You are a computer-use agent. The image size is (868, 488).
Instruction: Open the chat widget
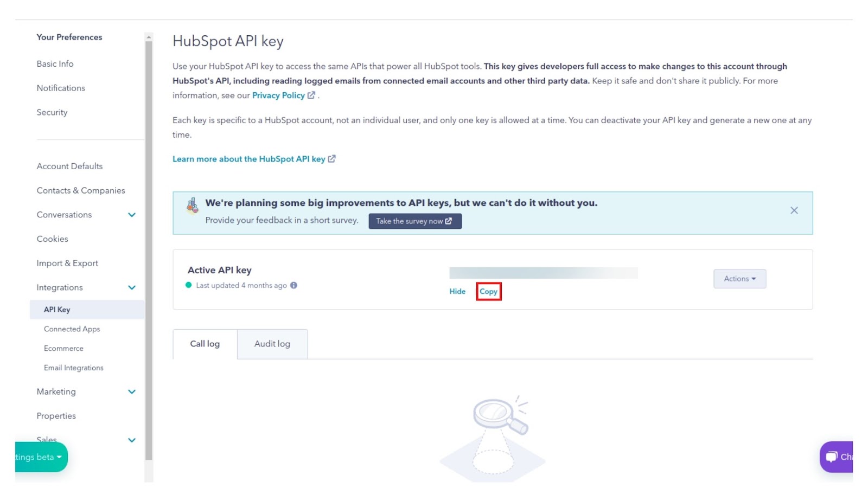pos(837,457)
